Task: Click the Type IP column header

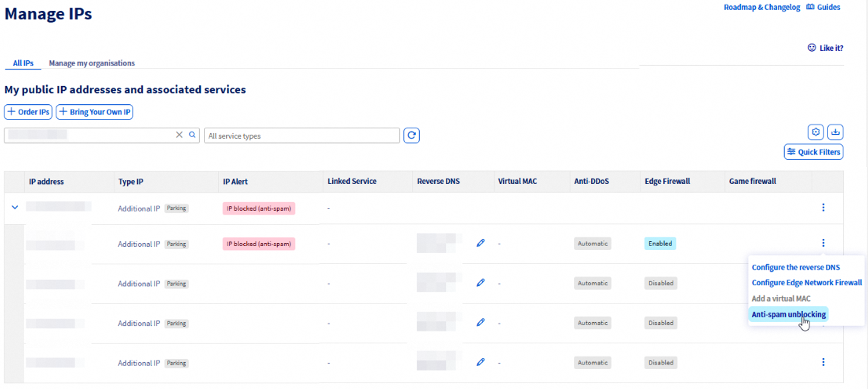Action: pyautogui.click(x=131, y=182)
